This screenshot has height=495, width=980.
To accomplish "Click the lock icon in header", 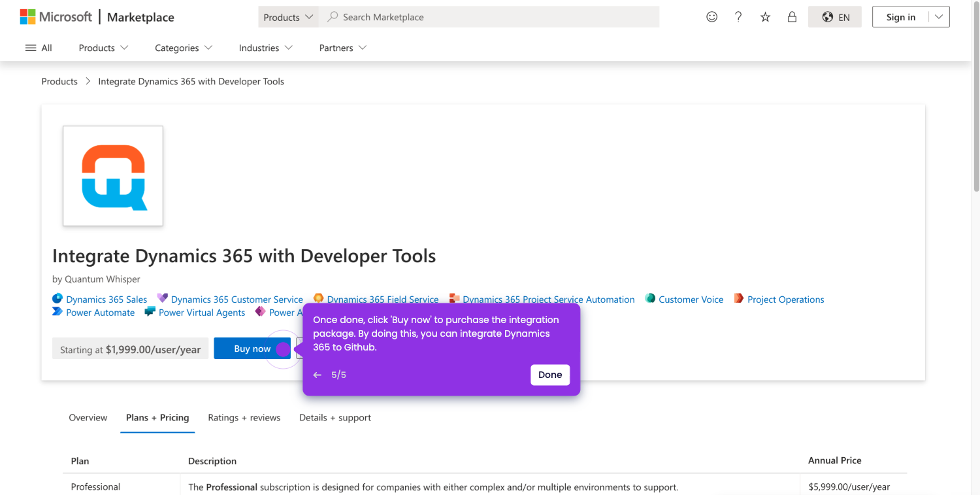I will pos(792,17).
